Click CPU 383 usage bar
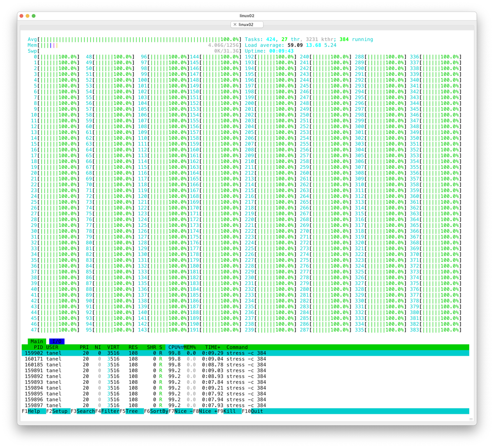Screen dimensions: 494x448 pos(436,330)
